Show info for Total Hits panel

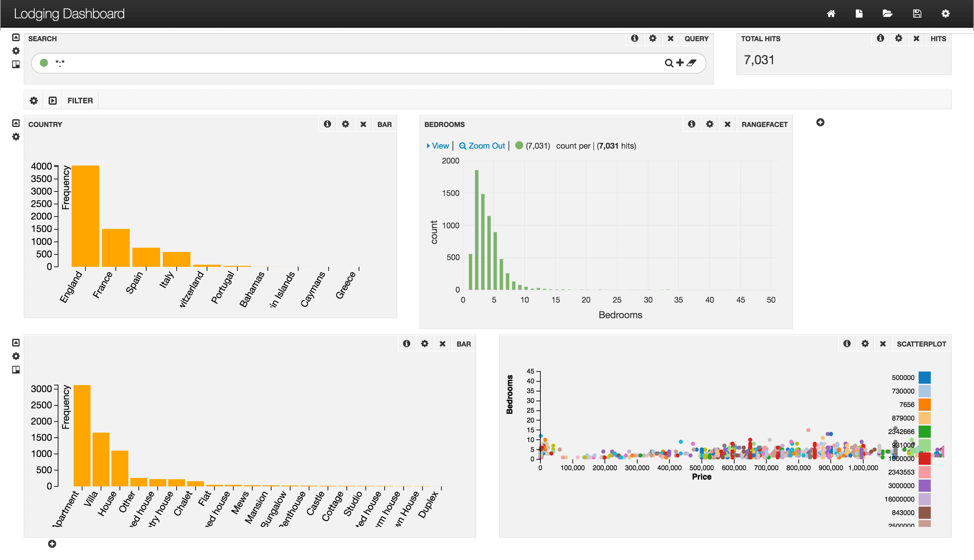click(880, 39)
